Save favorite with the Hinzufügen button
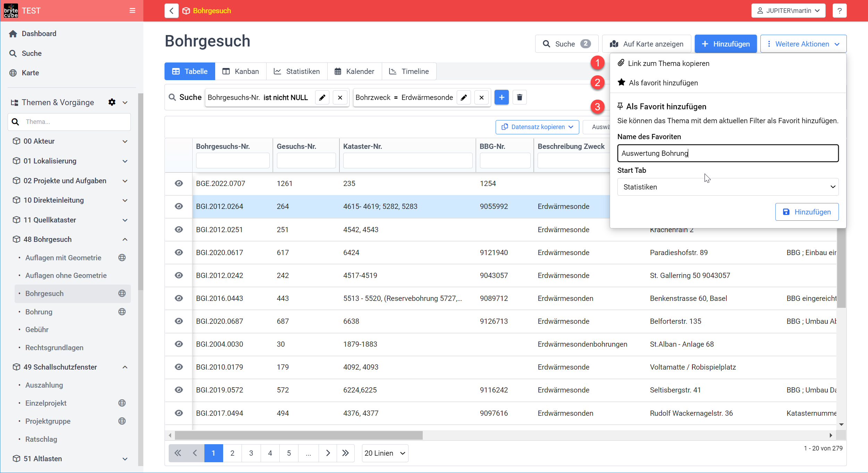 tap(807, 212)
